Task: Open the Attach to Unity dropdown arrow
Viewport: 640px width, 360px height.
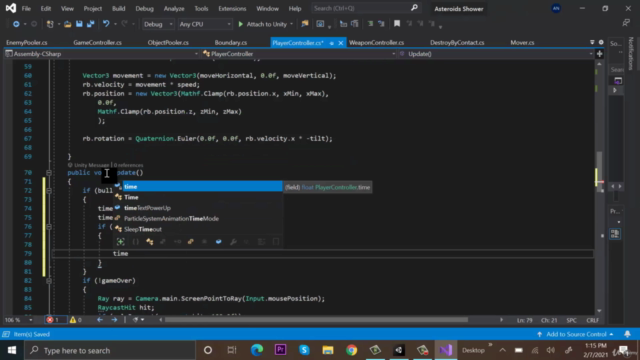Action: (291, 24)
